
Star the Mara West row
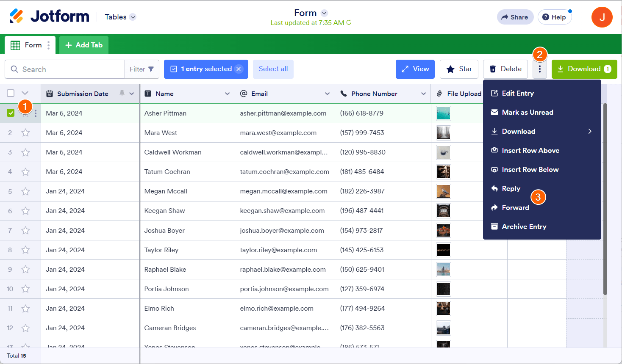pos(25,133)
